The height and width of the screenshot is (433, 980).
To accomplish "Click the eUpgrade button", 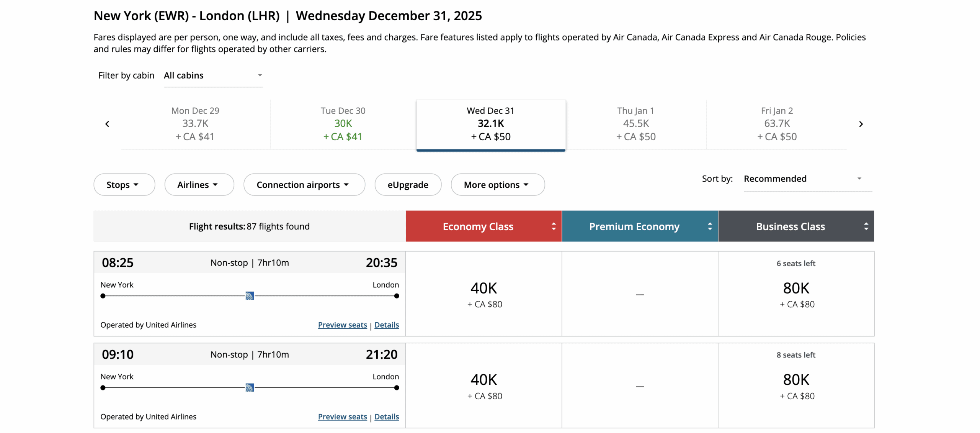I will (x=408, y=184).
